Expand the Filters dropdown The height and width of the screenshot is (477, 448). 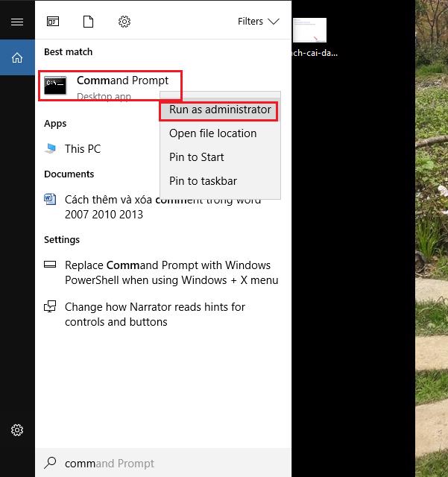coord(259,22)
